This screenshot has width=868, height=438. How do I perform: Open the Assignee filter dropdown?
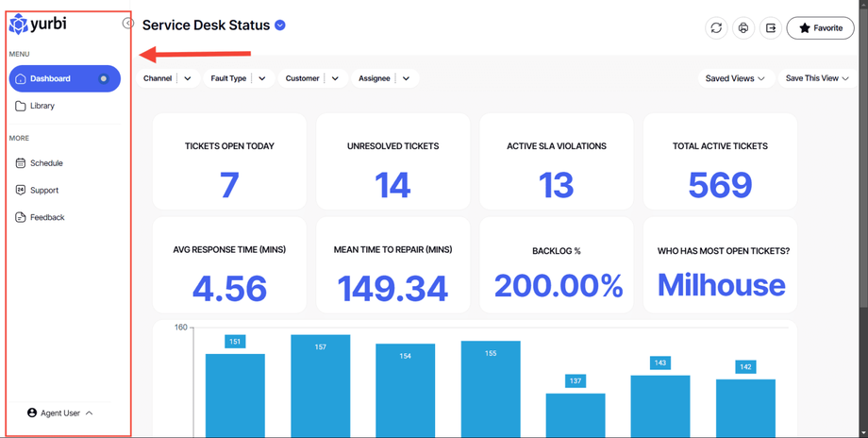point(385,78)
